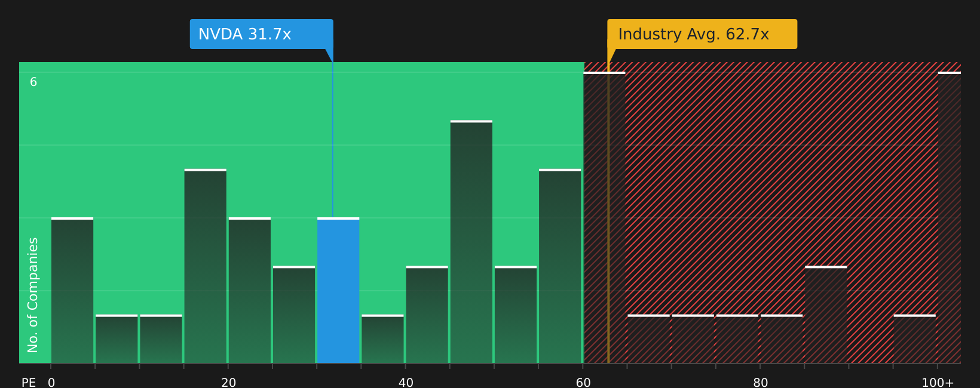Click the '60' x-axis label
Screen dimensions: 980x388
pos(583,383)
